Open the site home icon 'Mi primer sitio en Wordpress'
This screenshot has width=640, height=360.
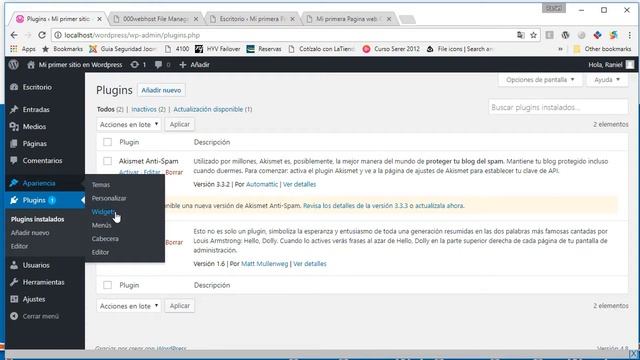coord(75,64)
